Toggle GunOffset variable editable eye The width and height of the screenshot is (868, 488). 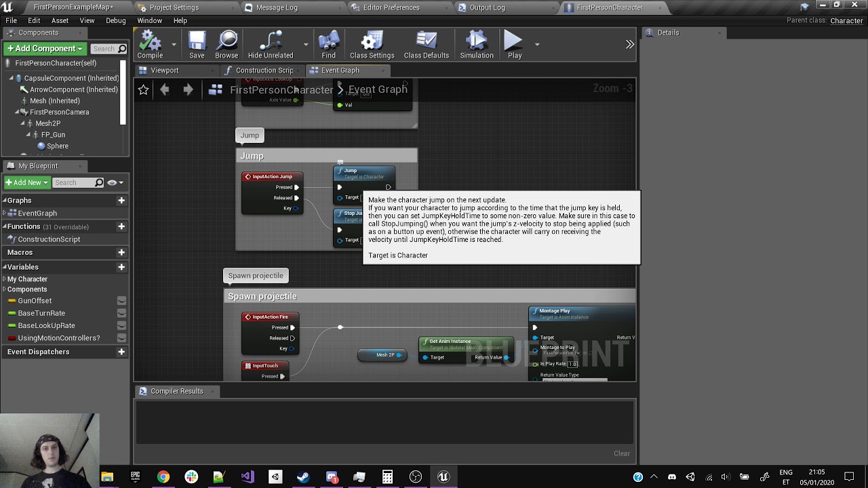(x=121, y=301)
